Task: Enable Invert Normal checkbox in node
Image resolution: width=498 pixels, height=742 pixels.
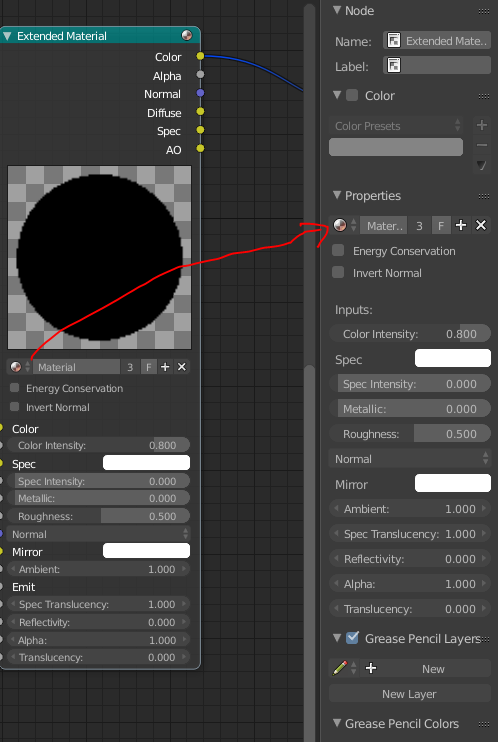Action: pos(15,407)
